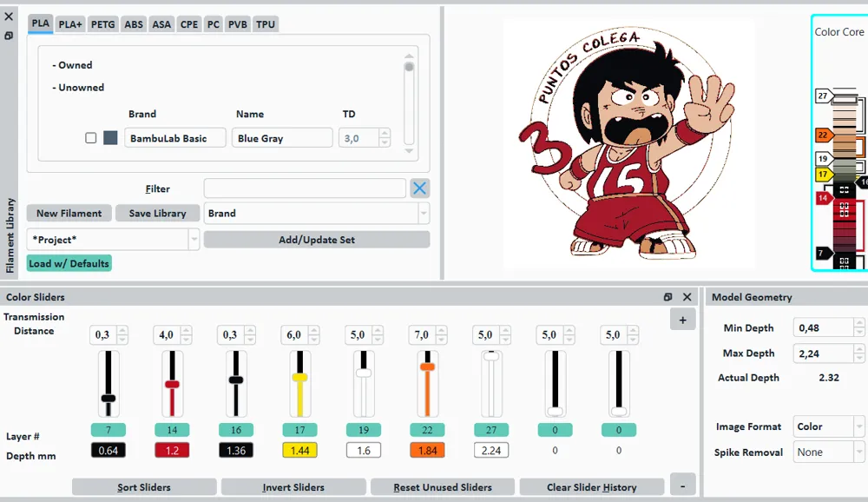Click the orange 1.84 depth swatch

coord(427,451)
